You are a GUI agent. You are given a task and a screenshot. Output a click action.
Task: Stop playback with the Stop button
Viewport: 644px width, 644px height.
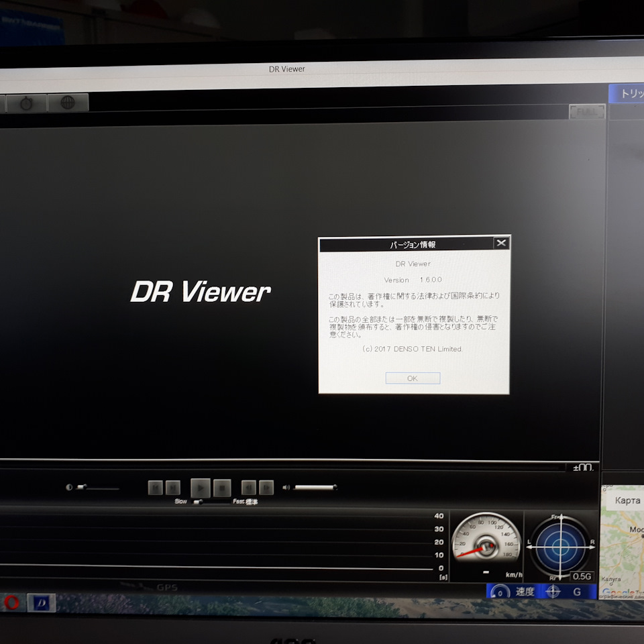(x=222, y=488)
